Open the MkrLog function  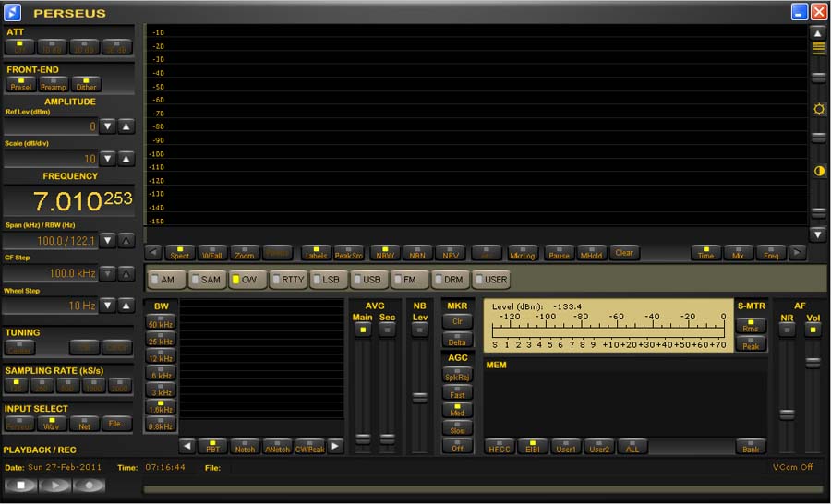click(x=523, y=253)
